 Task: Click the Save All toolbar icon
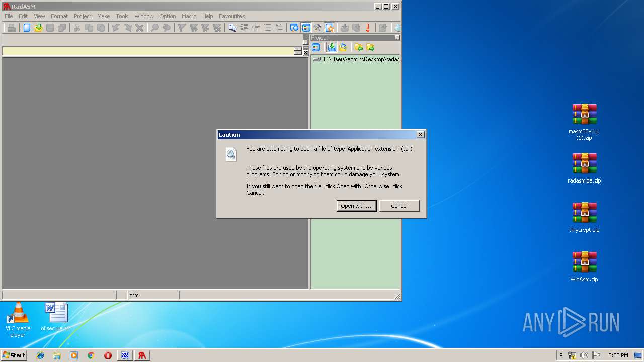click(x=62, y=28)
